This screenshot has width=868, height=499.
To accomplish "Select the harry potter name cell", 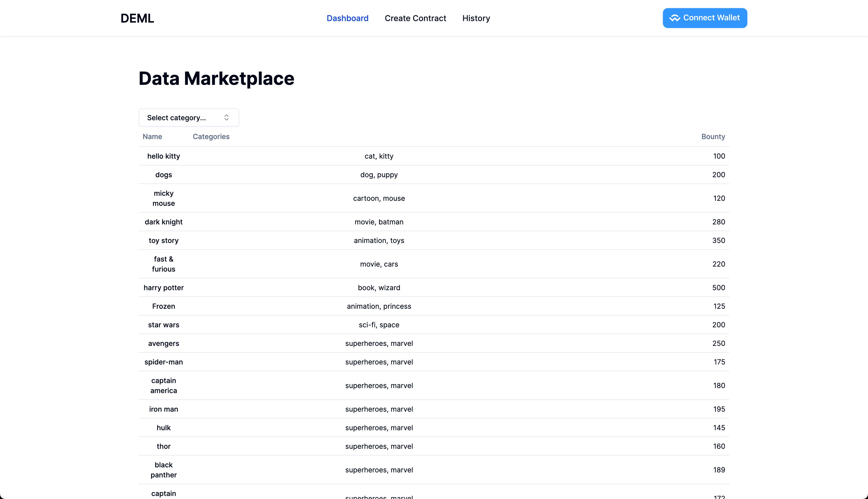I will click(x=164, y=288).
